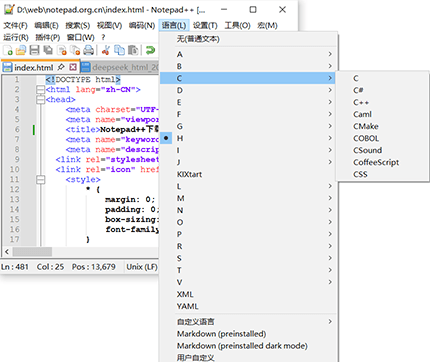Select CSS language
The image size is (430, 362).
pyautogui.click(x=383, y=174)
